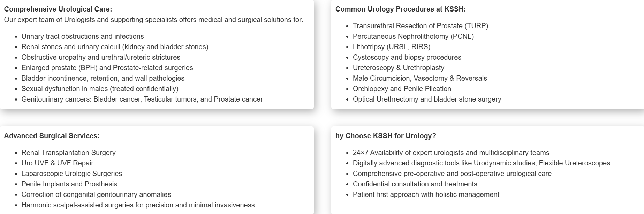Select "Confidential consultation and treatments" item
The width and height of the screenshot is (644, 214).
(415, 184)
